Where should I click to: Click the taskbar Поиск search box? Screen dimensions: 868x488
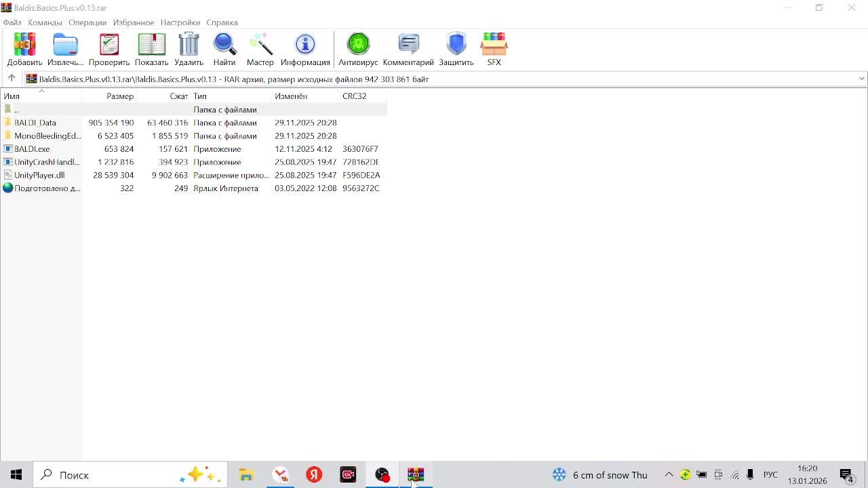(x=130, y=475)
